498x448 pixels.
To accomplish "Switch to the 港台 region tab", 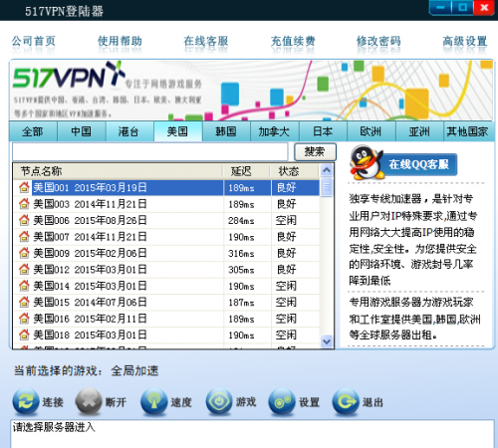I will (x=128, y=131).
